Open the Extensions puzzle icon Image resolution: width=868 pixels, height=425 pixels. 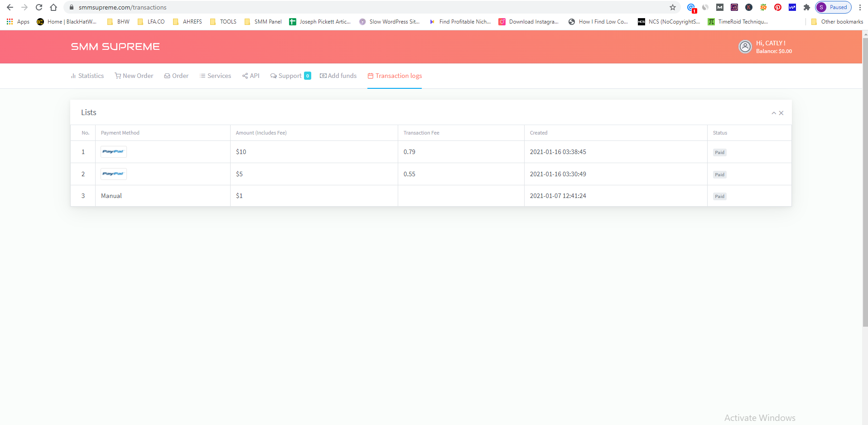[x=807, y=7]
